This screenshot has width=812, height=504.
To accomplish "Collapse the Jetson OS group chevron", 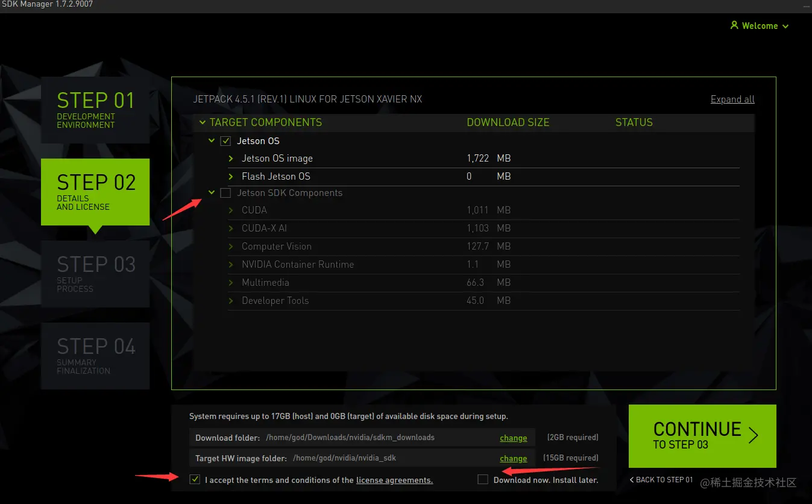I will [x=212, y=141].
